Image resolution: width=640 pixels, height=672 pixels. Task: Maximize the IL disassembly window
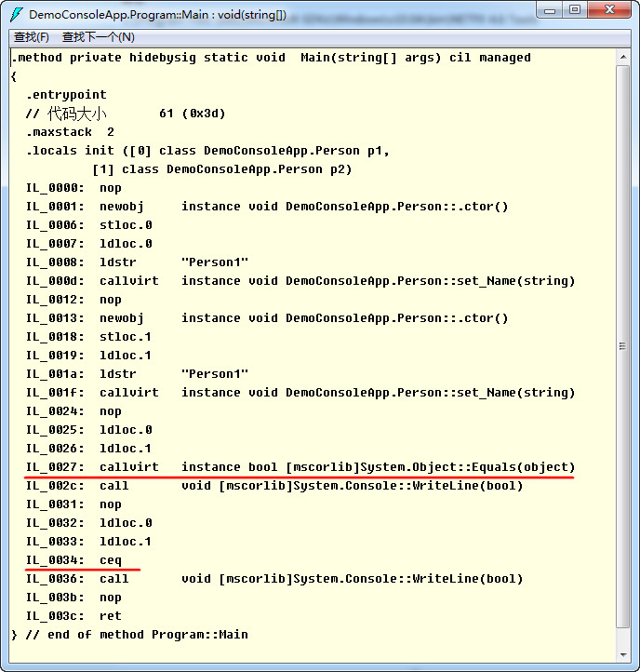(574, 10)
